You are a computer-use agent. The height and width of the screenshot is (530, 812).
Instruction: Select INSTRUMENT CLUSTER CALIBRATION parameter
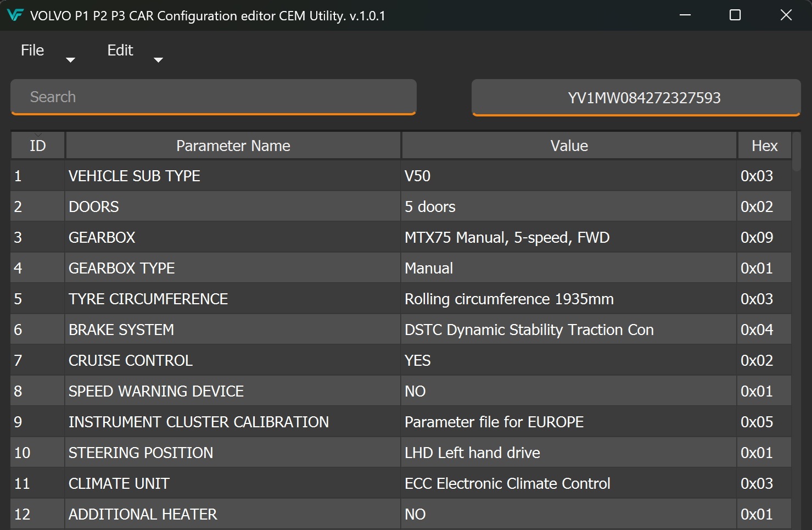(233, 422)
